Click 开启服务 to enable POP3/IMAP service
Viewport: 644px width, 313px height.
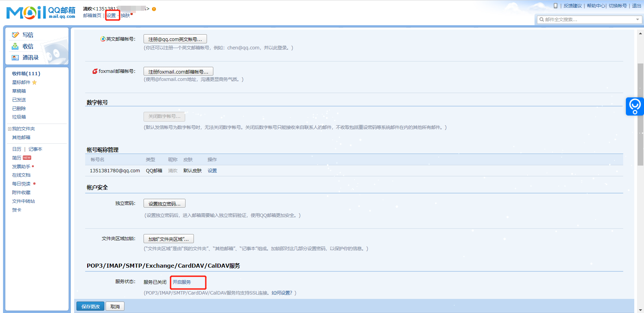pyautogui.click(x=182, y=282)
